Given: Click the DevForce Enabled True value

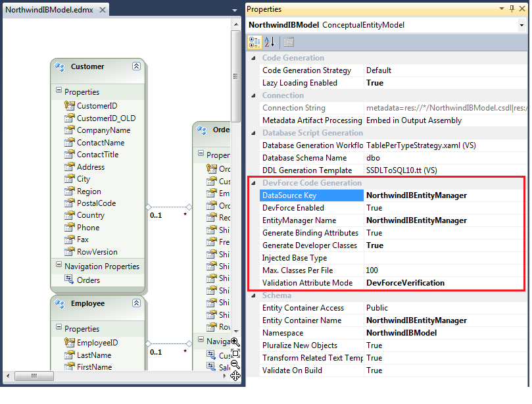Looking at the screenshot, I should (374, 208).
